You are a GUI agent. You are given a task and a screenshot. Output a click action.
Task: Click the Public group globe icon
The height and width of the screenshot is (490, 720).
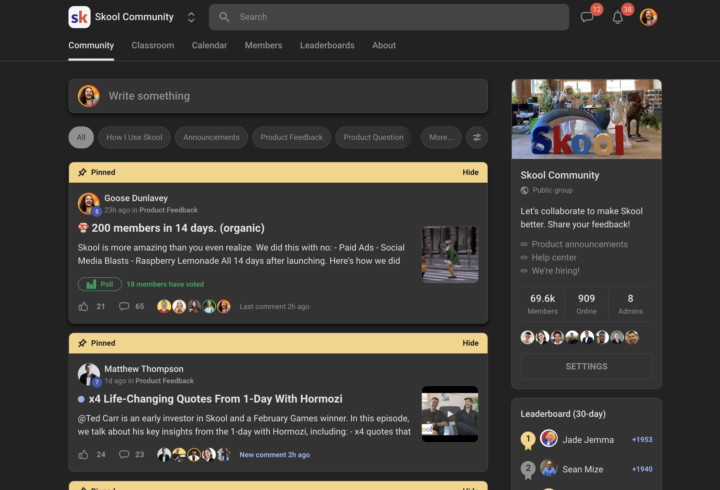[x=524, y=190]
